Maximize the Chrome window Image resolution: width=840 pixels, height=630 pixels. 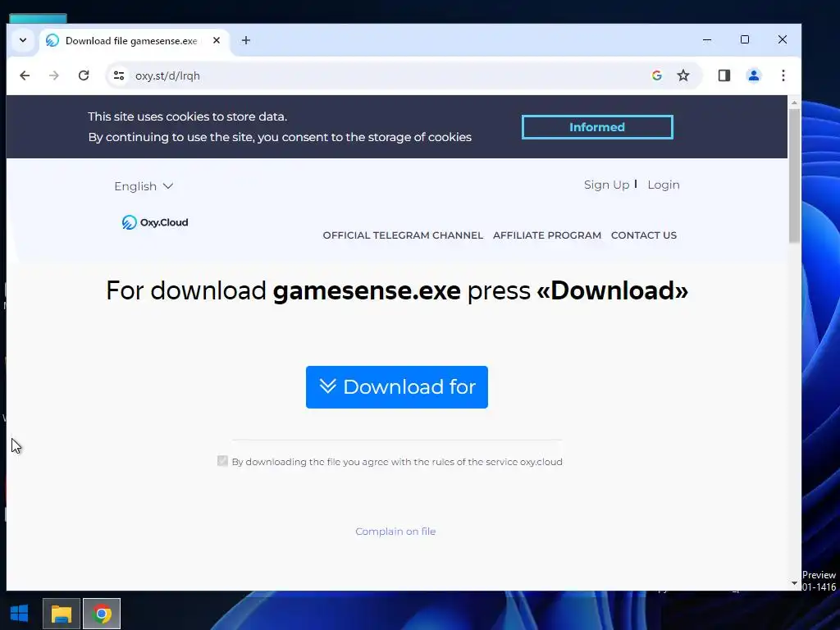[745, 39]
